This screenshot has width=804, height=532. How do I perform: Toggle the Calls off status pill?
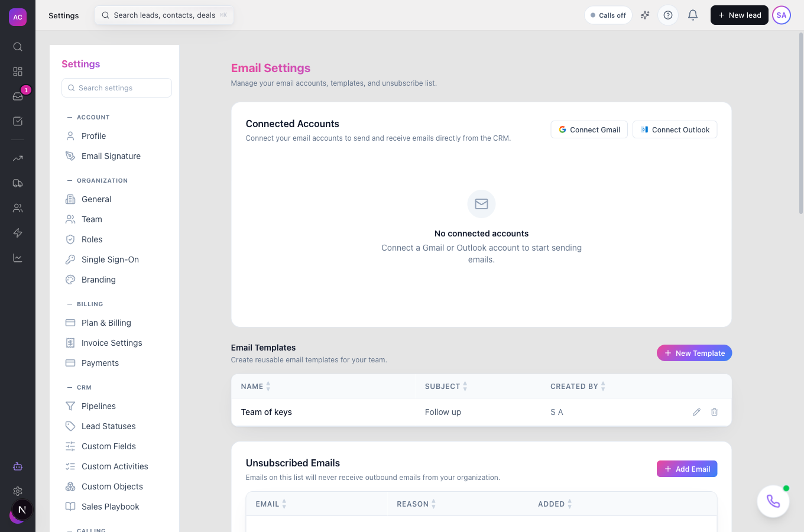tap(608, 15)
